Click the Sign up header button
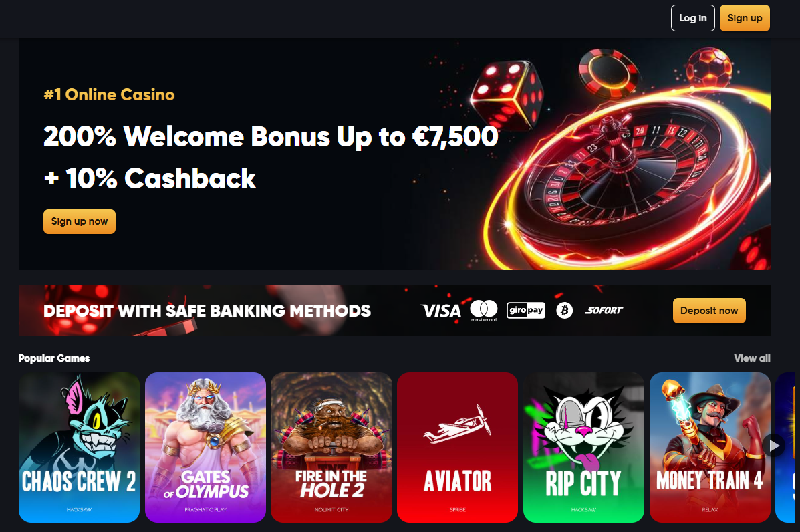Image resolution: width=800 pixels, height=532 pixels. click(x=745, y=18)
